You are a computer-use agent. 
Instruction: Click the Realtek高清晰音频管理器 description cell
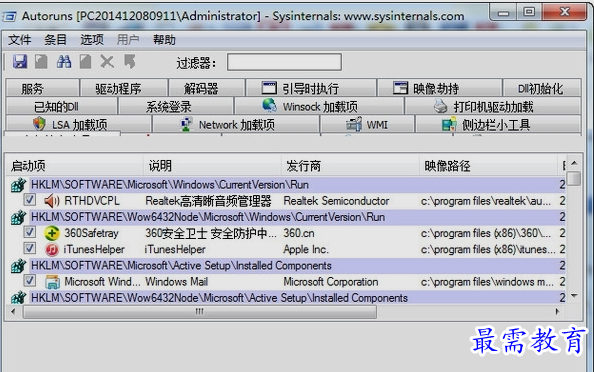[x=208, y=201]
